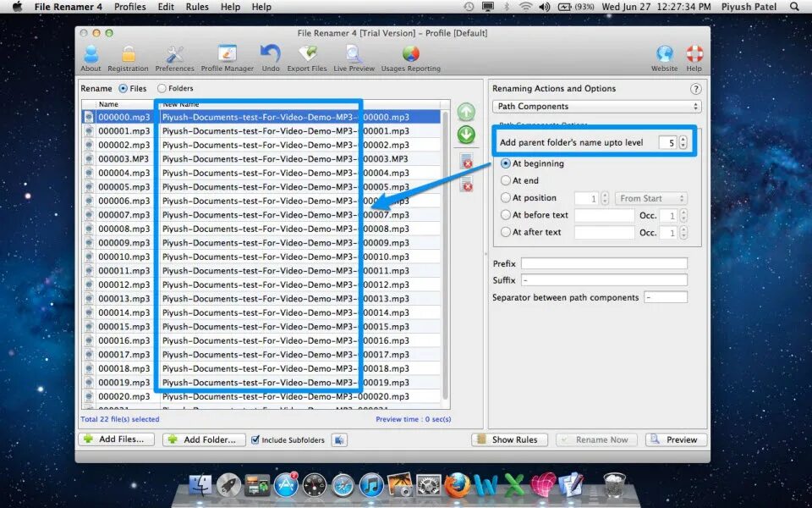Select the Files rename radio button

(123, 89)
